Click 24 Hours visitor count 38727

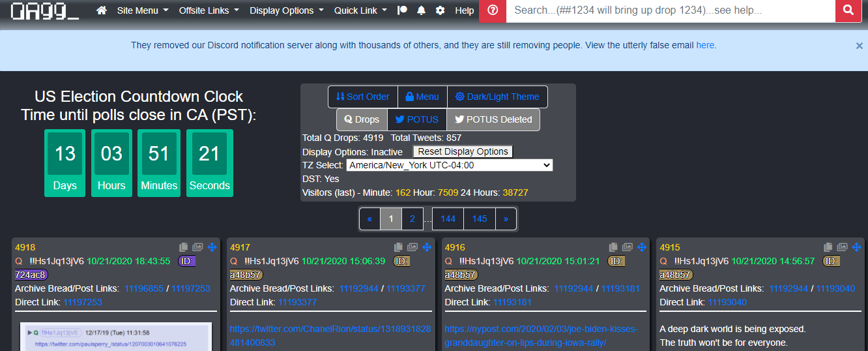click(x=515, y=192)
